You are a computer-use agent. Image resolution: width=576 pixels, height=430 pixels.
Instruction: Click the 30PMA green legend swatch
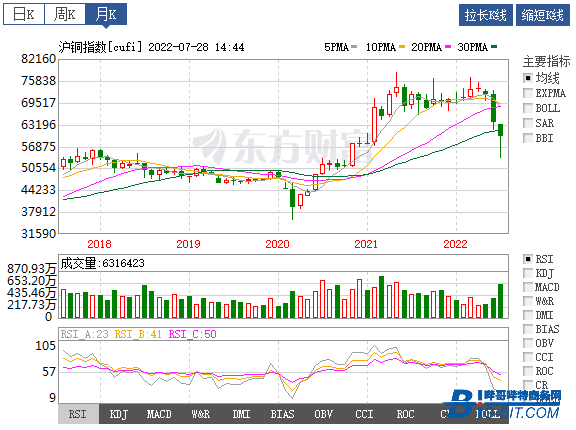pyautogui.click(x=494, y=47)
